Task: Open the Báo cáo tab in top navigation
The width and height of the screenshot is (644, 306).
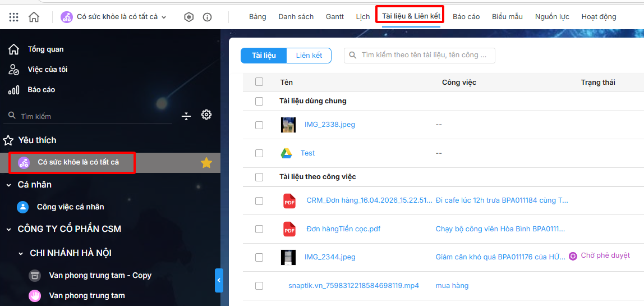Action: click(466, 17)
